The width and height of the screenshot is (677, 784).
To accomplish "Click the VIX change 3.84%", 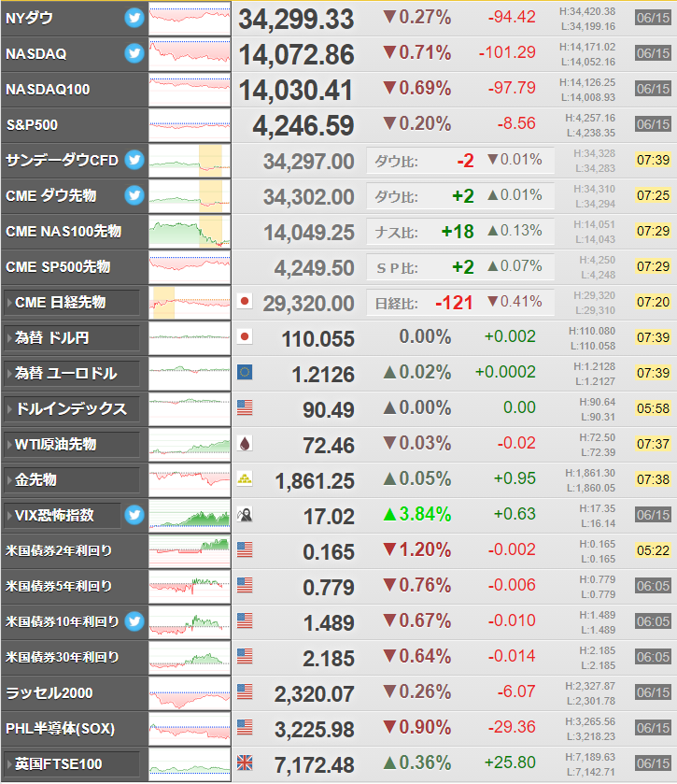I will (x=417, y=515).
